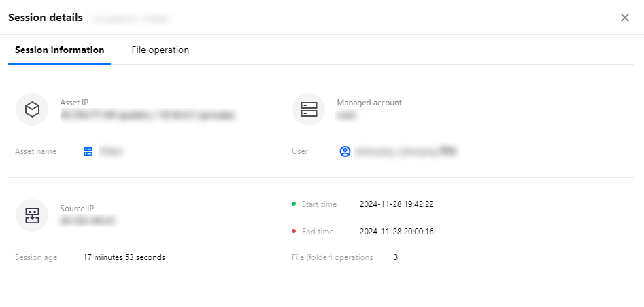Viewport: 644px width, 307px height.
Task: Click the Asset IP cube icon
Action: 32,109
